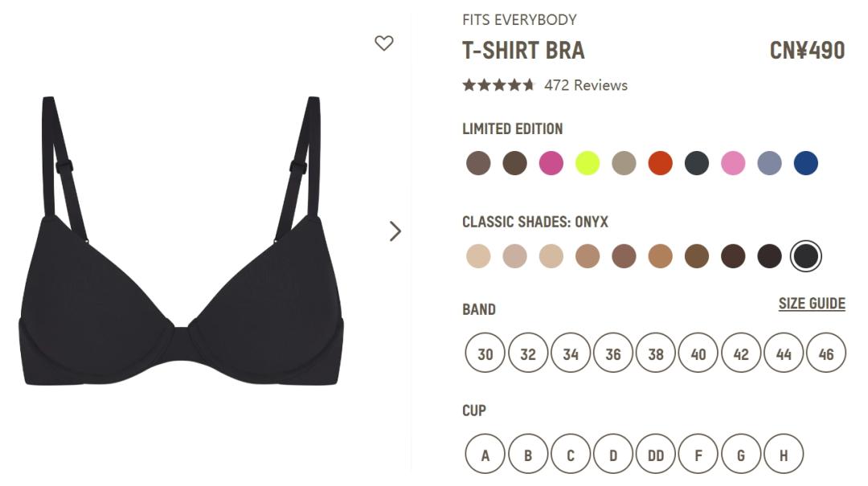Choose the orange-red limited edition swatch

660,163
